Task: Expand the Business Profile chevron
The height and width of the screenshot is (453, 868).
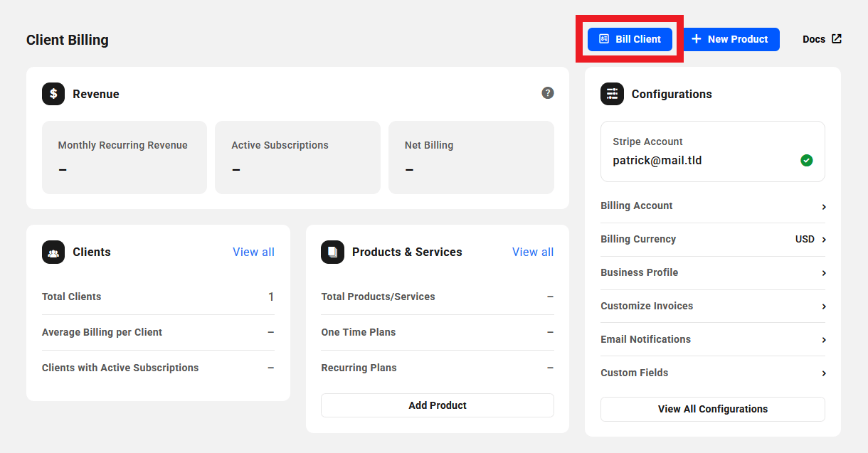Action: tap(824, 273)
